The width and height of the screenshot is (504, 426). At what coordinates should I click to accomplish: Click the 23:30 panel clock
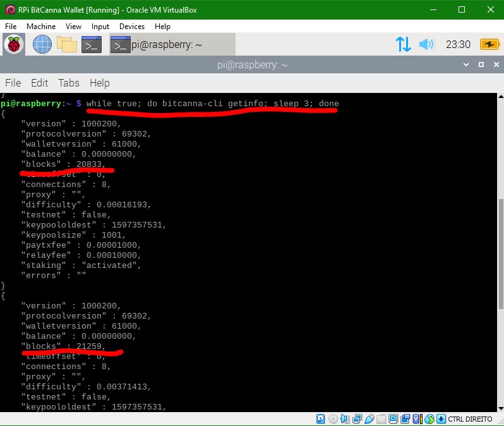click(x=458, y=44)
